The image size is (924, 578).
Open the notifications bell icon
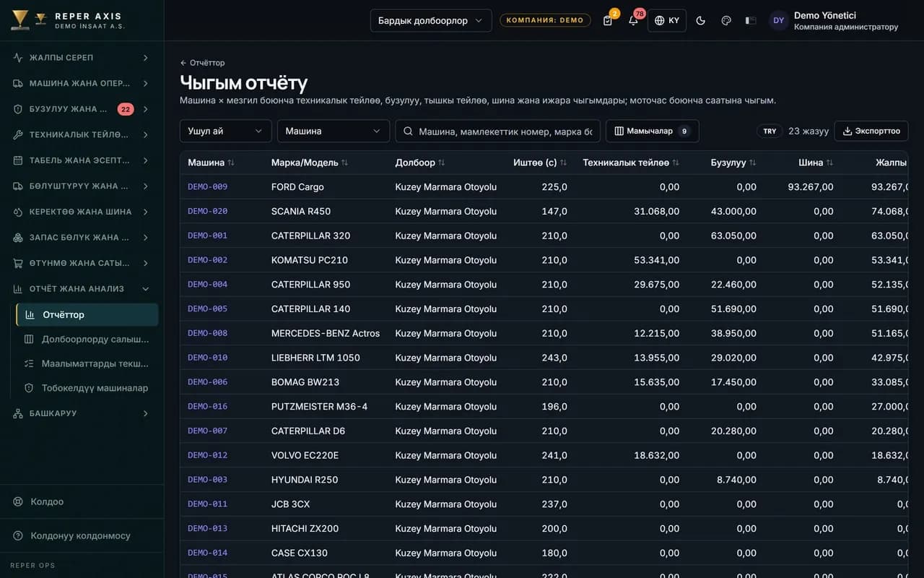633,20
